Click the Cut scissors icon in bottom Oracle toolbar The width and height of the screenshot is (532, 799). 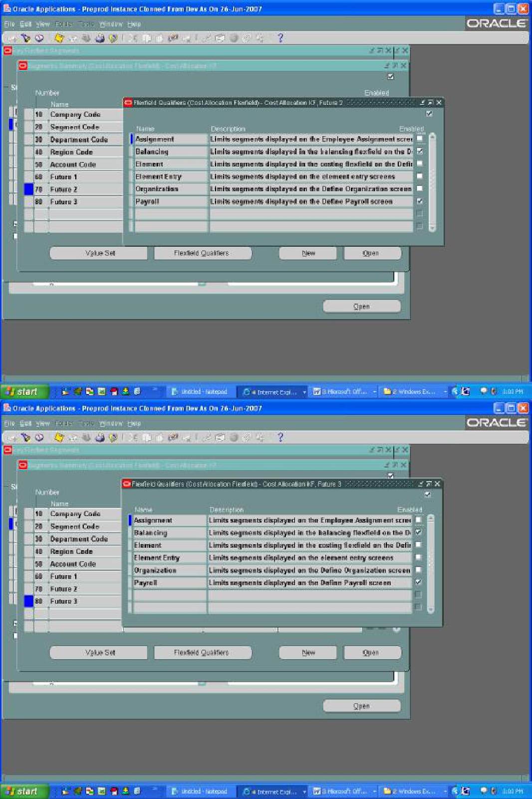[x=133, y=437]
